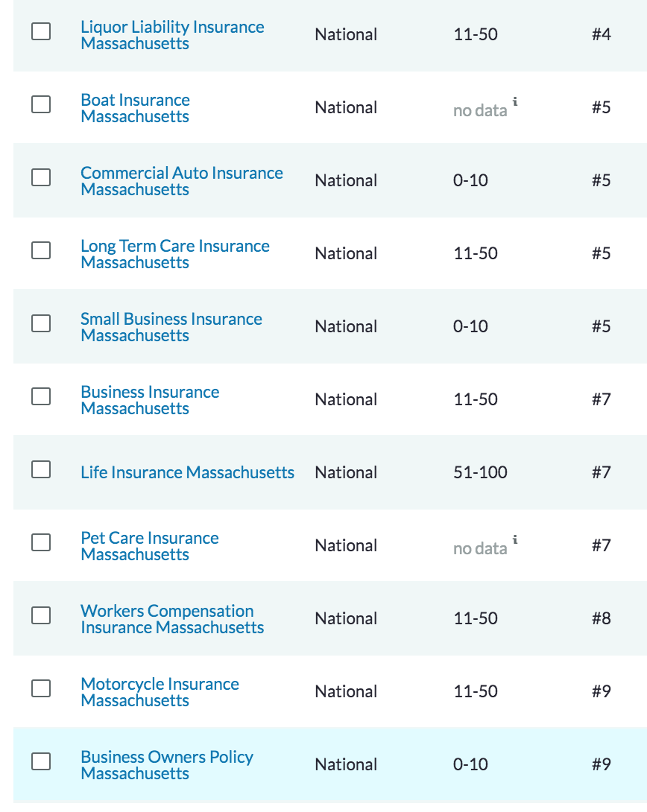Enable the Long Term Care Insurance checkbox

coord(41,250)
